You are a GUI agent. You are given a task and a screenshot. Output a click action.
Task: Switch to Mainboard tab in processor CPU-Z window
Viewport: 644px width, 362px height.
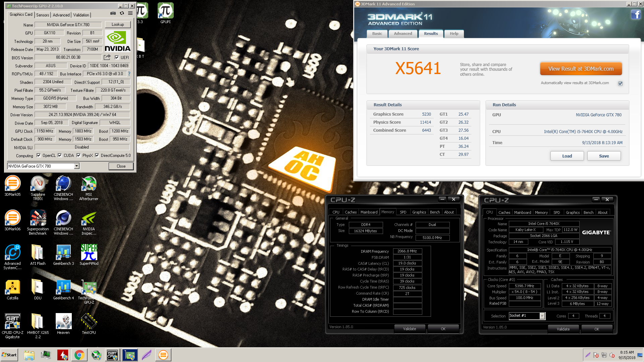(523, 213)
